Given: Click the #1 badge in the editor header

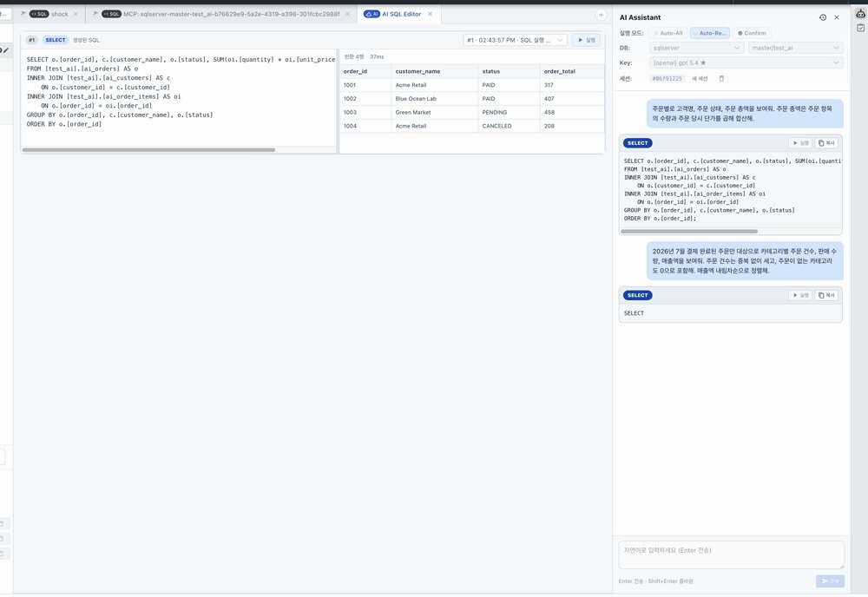Looking at the screenshot, I should [x=32, y=40].
